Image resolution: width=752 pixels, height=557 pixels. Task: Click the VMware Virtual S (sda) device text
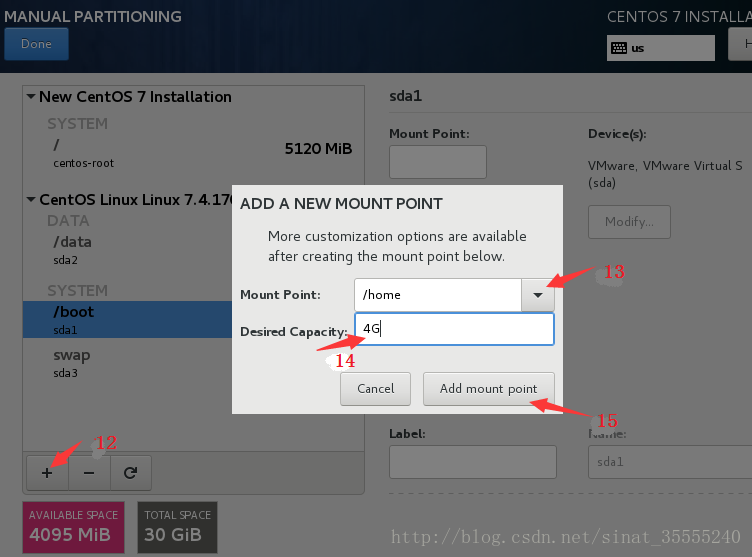pyautogui.click(x=665, y=174)
